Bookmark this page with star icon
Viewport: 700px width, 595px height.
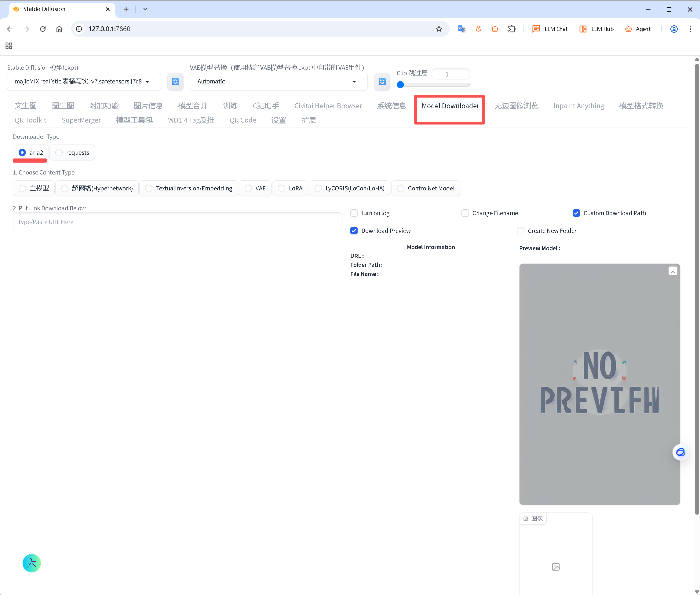[439, 29]
